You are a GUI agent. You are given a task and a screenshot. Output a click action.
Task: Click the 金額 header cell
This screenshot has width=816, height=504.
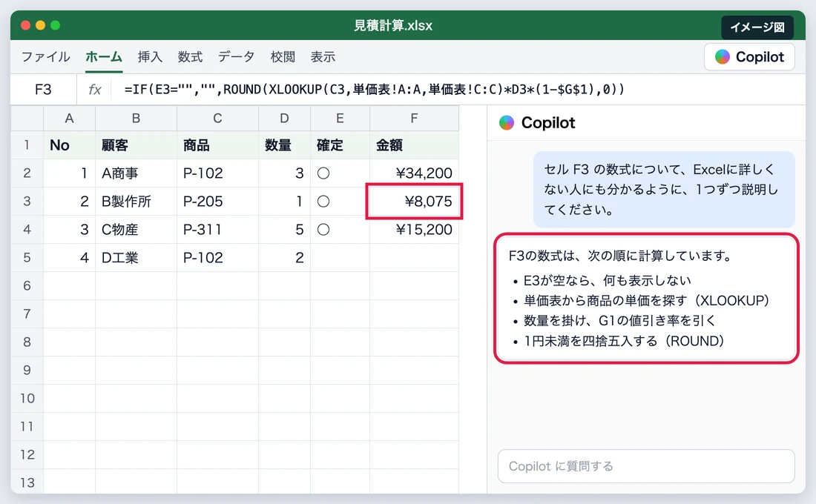click(414, 145)
